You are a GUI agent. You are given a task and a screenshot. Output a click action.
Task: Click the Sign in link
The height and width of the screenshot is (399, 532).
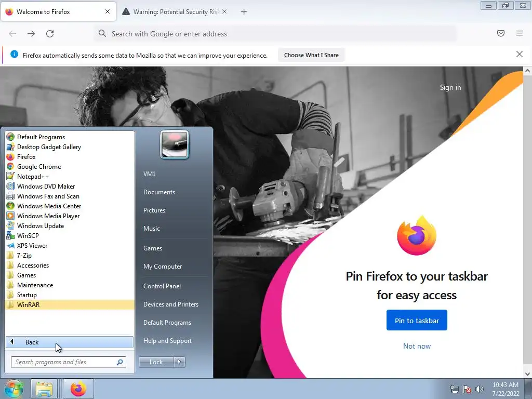pos(450,87)
